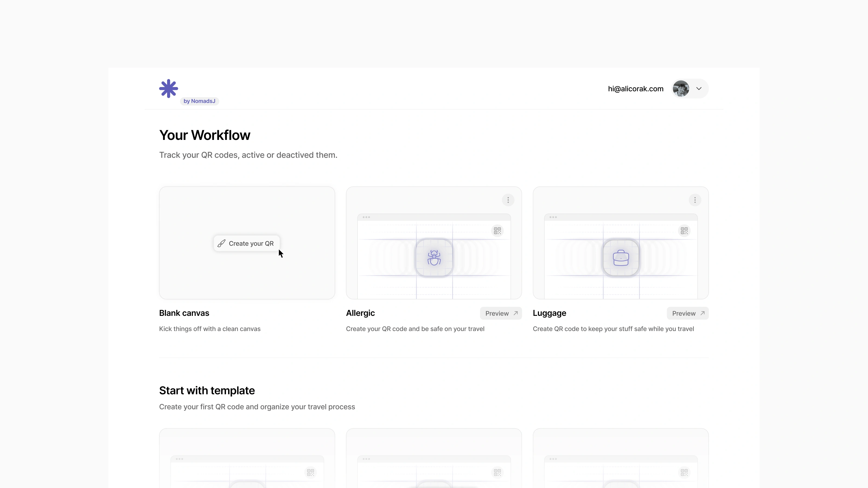
Task: Select the Allergic title text
Action: point(360,313)
